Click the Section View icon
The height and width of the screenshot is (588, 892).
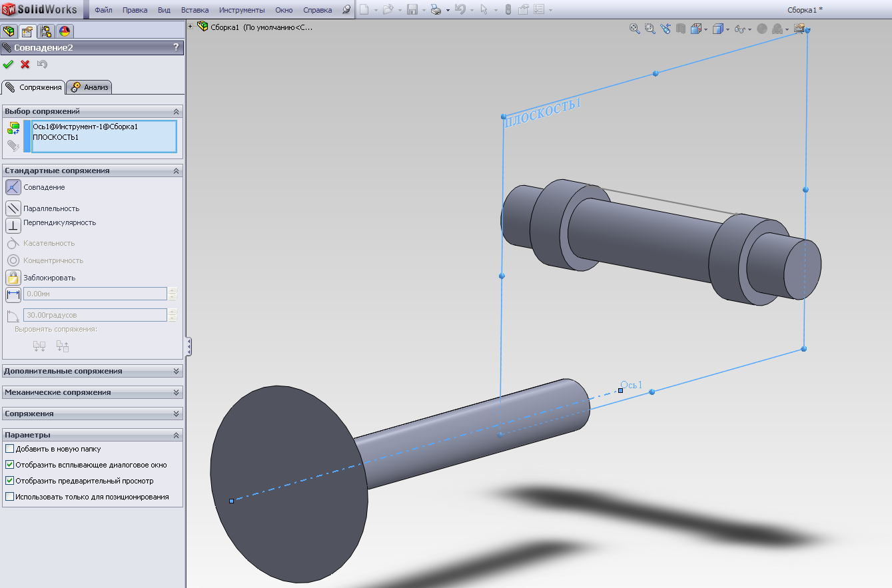tap(681, 29)
